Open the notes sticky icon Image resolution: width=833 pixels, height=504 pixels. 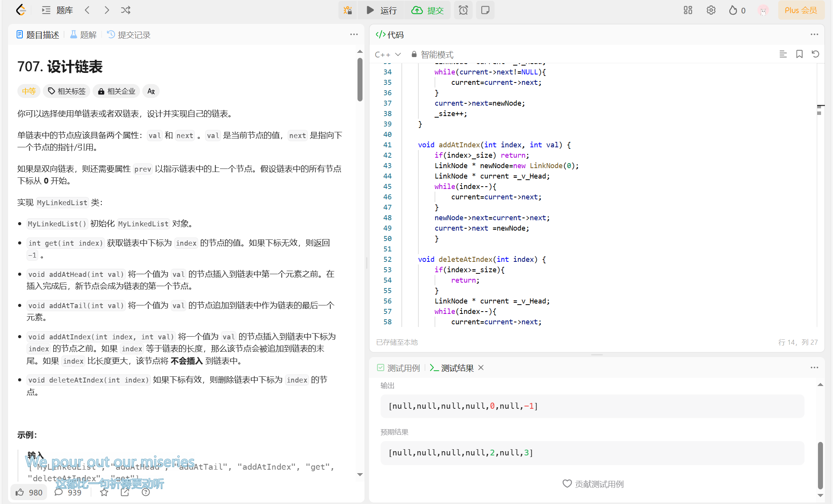click(485, 10)
